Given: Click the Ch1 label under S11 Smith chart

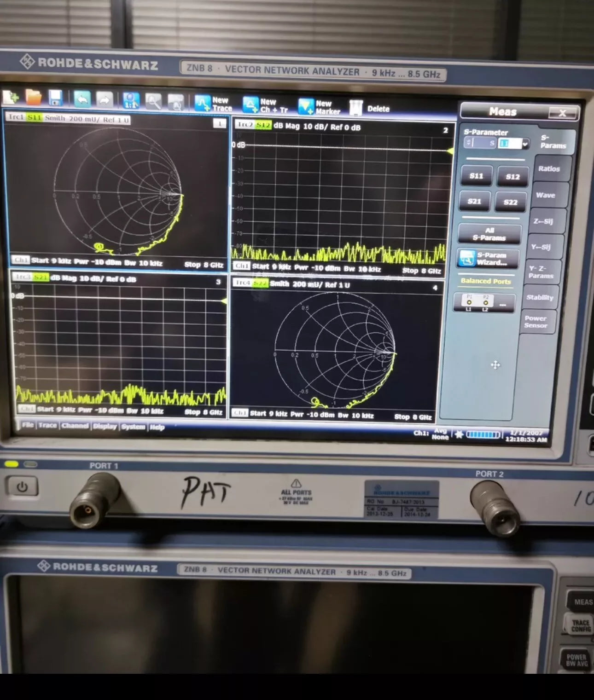Looking at the screenshot, I should (20, 260).
